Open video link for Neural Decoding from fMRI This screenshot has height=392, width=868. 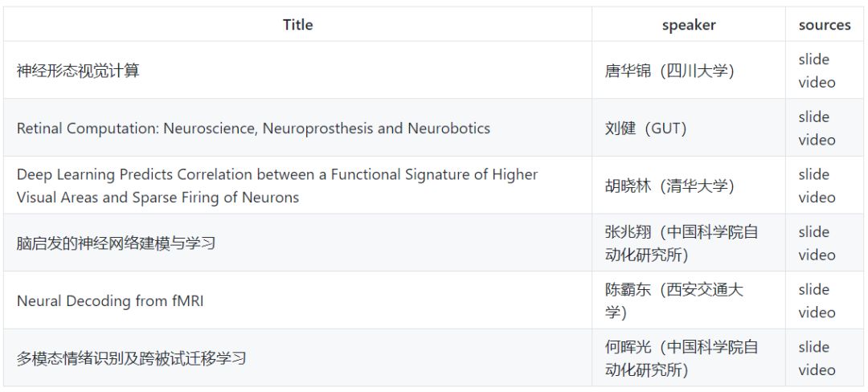817,312
